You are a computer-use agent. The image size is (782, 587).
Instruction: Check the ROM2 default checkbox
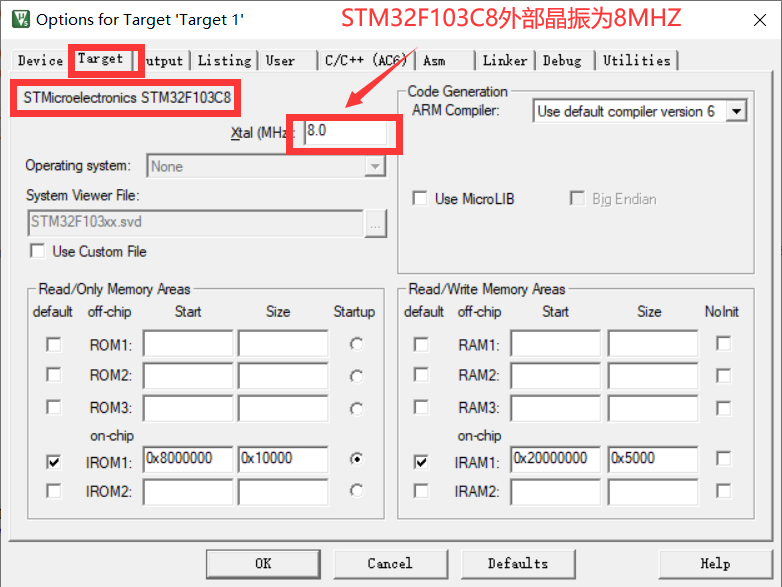pyautogui.click(x=53, y=375)
